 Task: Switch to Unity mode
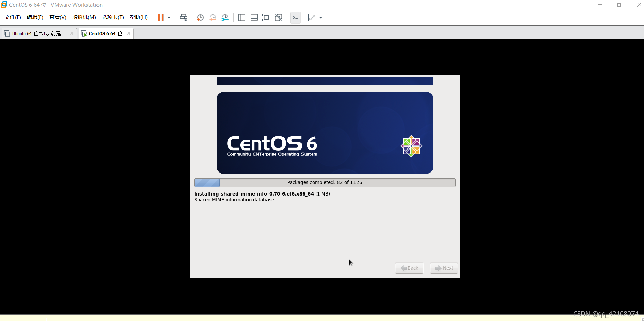click(279, 18)
